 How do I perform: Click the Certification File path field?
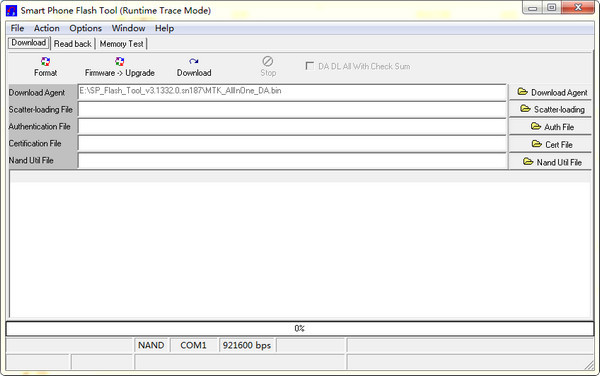292,144
